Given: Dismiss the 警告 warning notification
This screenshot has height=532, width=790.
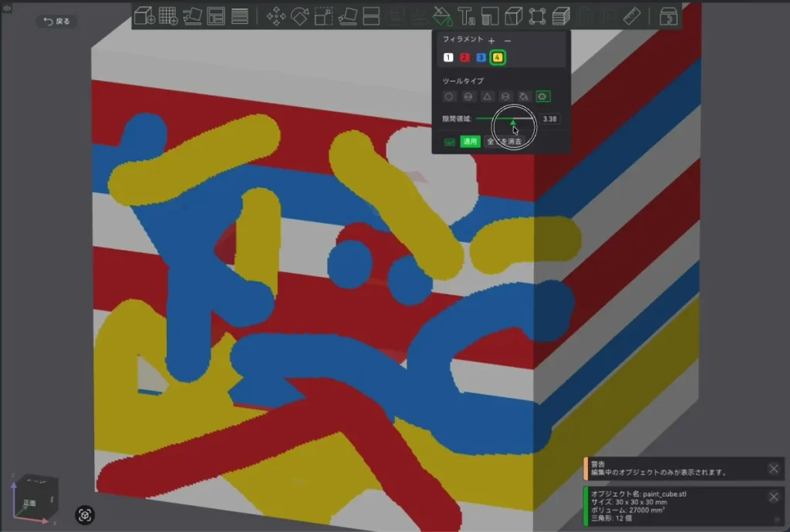Looking at the screenshot, I should point(774,469).
